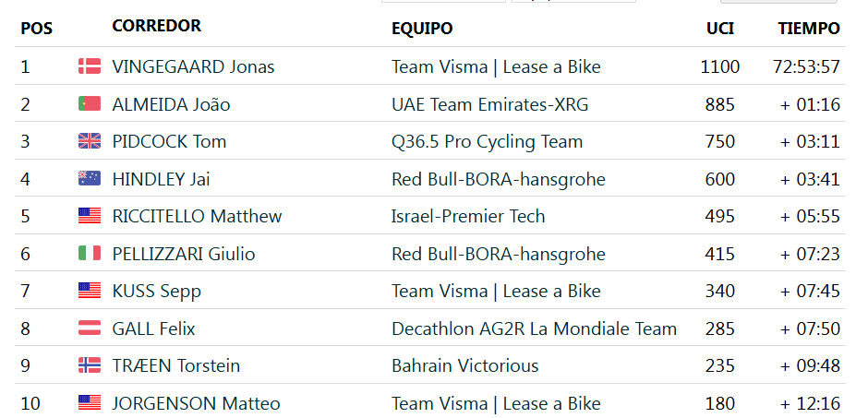Click the Austrian flag next to Gall

point(90,328)
